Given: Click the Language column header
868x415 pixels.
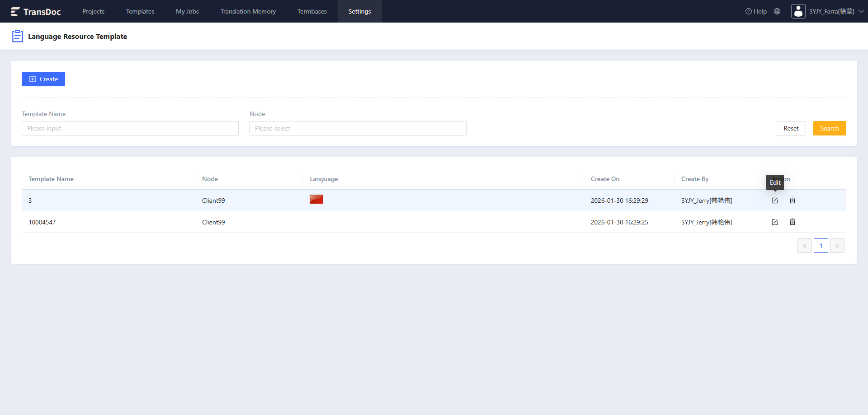Looking at the screenshot, I should (324, 179).
